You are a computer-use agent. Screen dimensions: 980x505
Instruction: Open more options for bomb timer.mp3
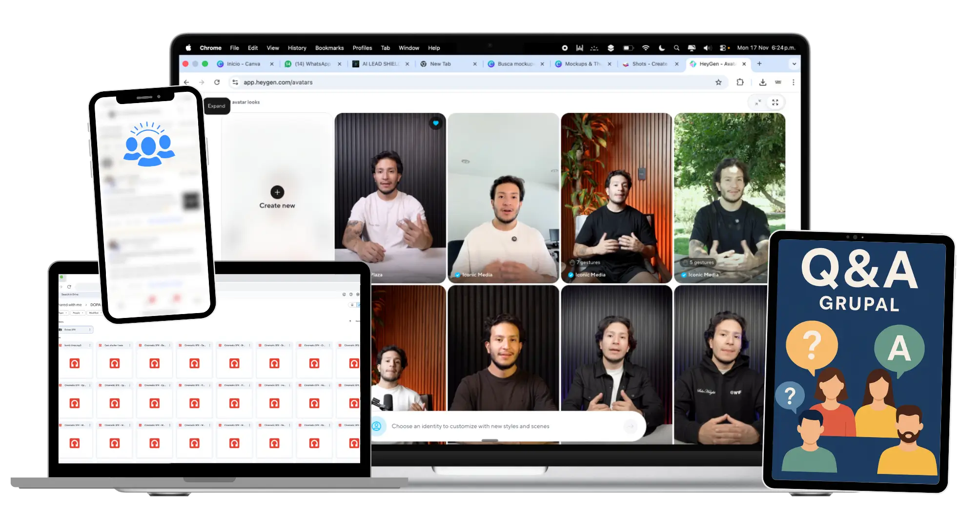pos(90,345)
